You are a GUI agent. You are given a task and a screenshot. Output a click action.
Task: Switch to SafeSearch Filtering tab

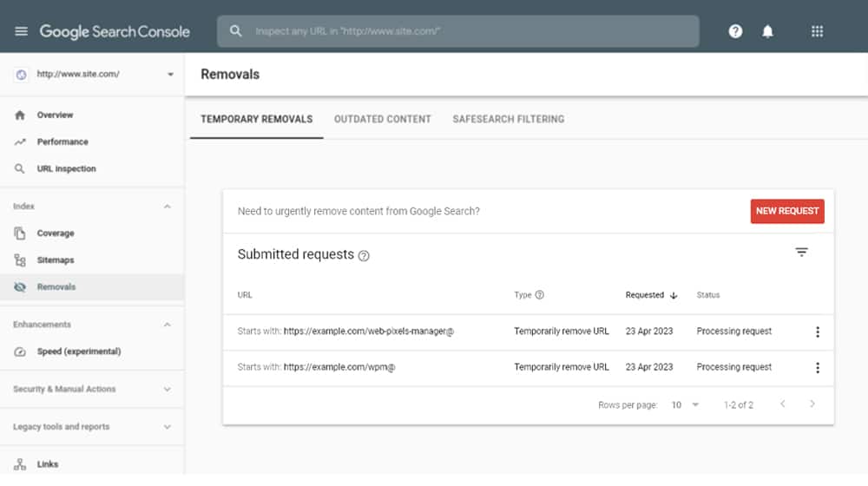pyautogui.click(x=509, y=119)
